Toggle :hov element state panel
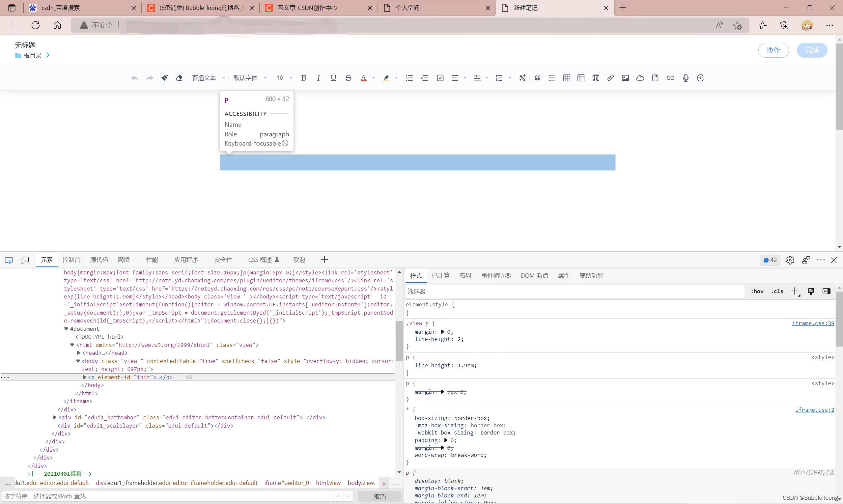843x504 pixels. pyautogui.click(x=757, y=292)
